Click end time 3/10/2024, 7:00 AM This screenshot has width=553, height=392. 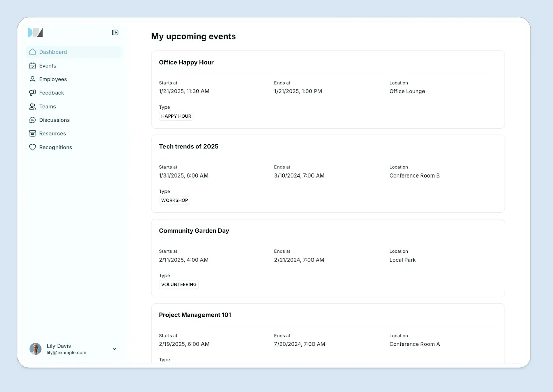point(299,176)
